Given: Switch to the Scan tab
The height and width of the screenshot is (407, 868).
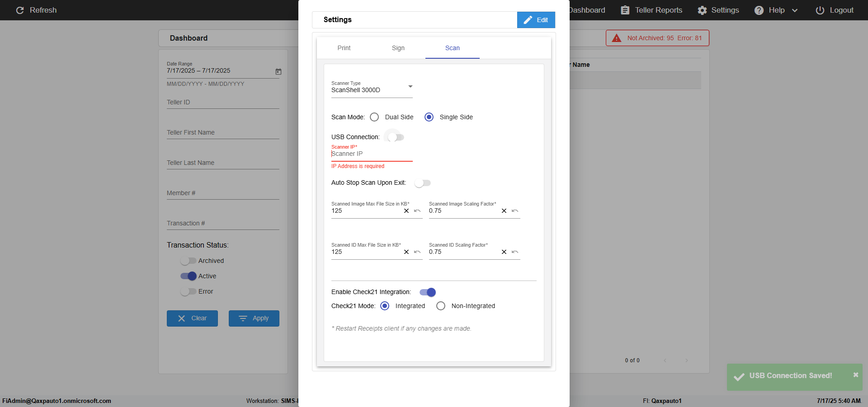Looking at the screenshot, I should [x=453, y=48].
